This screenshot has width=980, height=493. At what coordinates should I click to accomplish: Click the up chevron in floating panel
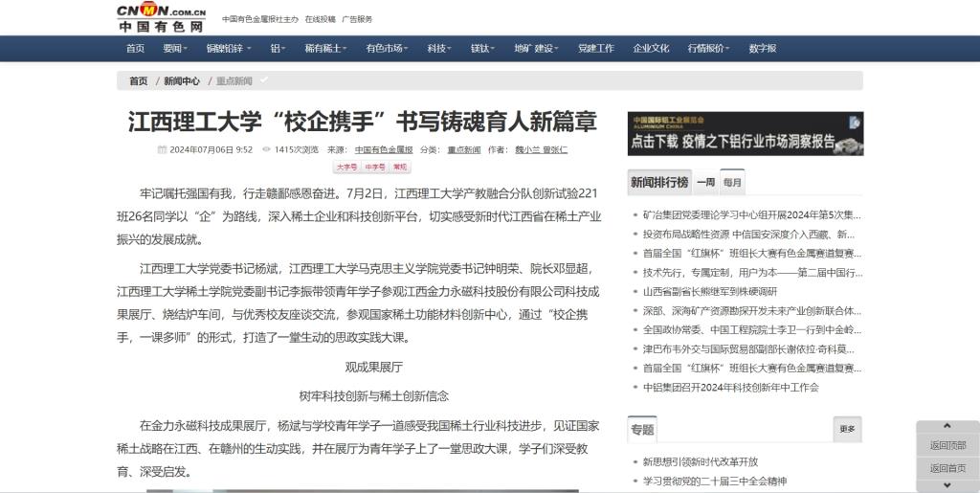point(947,427)
